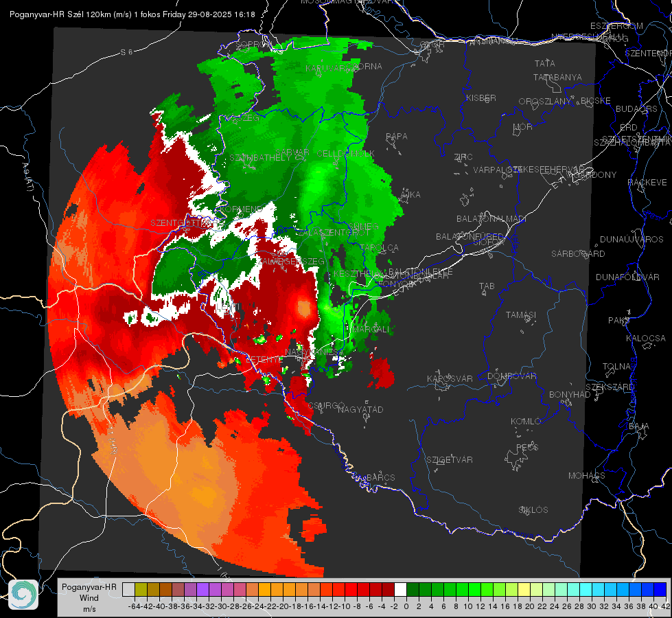
Task: Select the dark red swatch between -4 and -2
Action: click(x=389, y=590)
